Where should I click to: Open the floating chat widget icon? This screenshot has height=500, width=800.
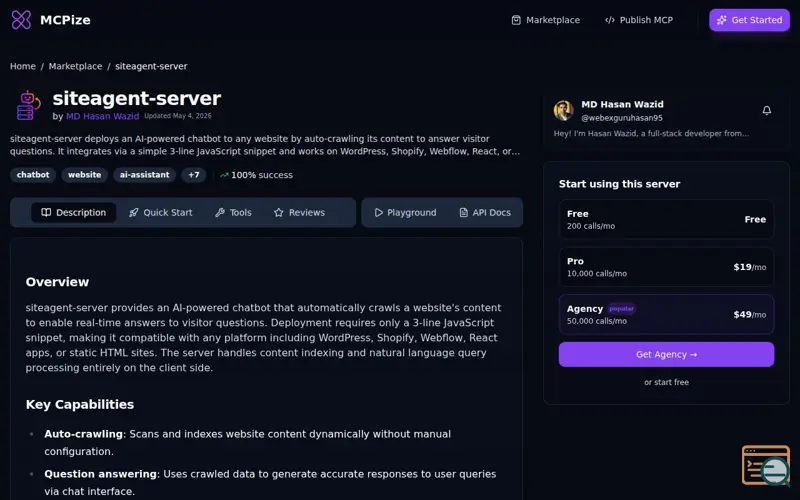(x=766, y=465)
